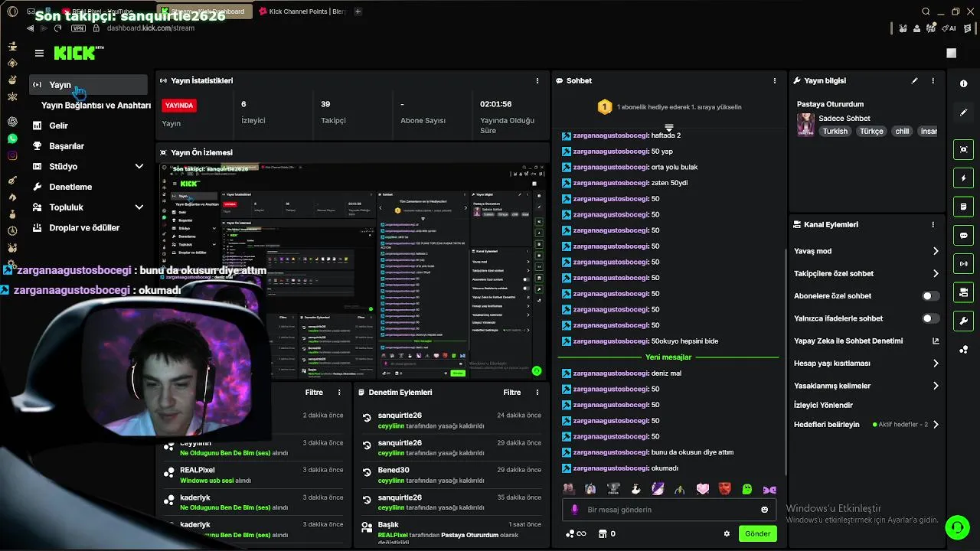Open Yayın in the sidebar
The height and width of the screenshot is (551, 980).
[89, 85]
